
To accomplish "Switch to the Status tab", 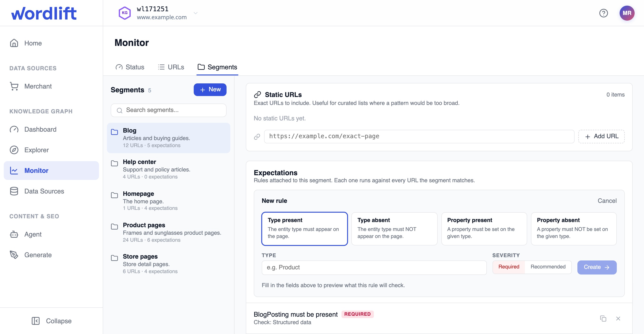I will pyautogui.click(x=130, y=67).
